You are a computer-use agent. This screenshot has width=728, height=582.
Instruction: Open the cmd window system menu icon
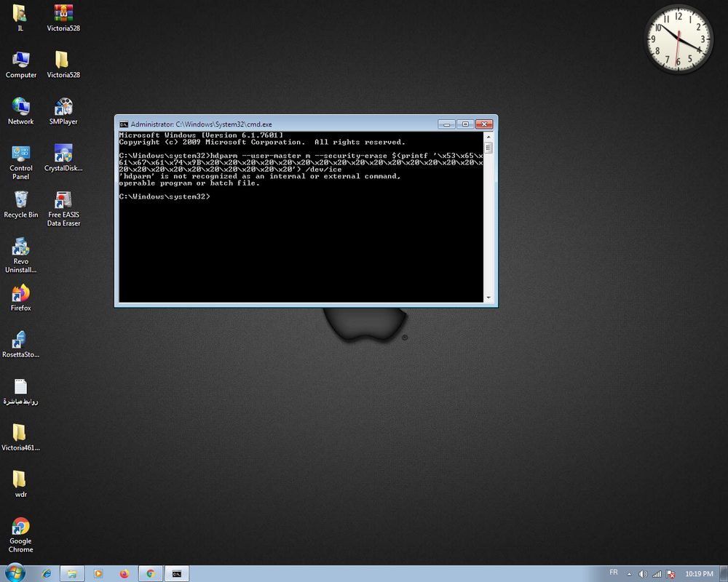[x=124, y=124]
